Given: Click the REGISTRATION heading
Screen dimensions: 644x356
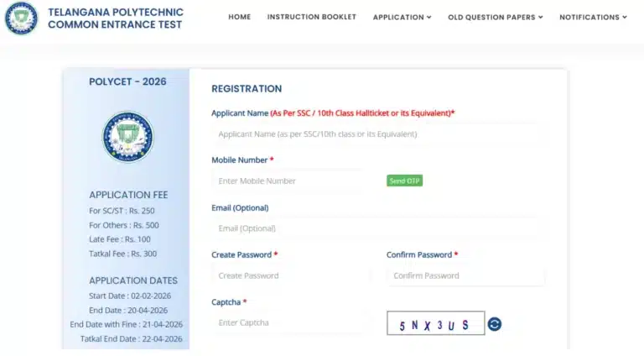Looking at the screenshot, I should click(247, 89).
